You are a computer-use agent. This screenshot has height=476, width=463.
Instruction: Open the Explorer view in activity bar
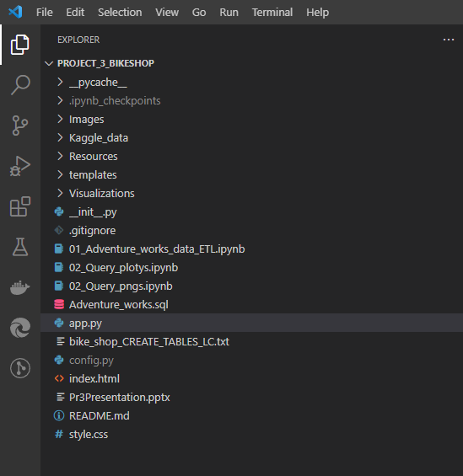click(20, 45)
